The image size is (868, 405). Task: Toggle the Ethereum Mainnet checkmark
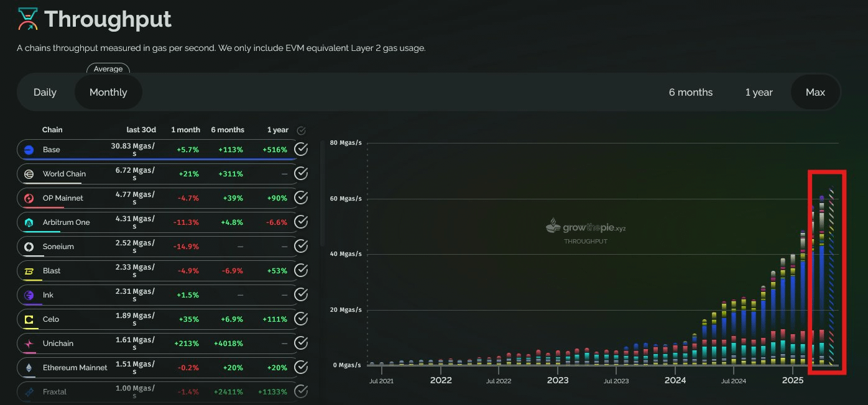coord(301,368)
